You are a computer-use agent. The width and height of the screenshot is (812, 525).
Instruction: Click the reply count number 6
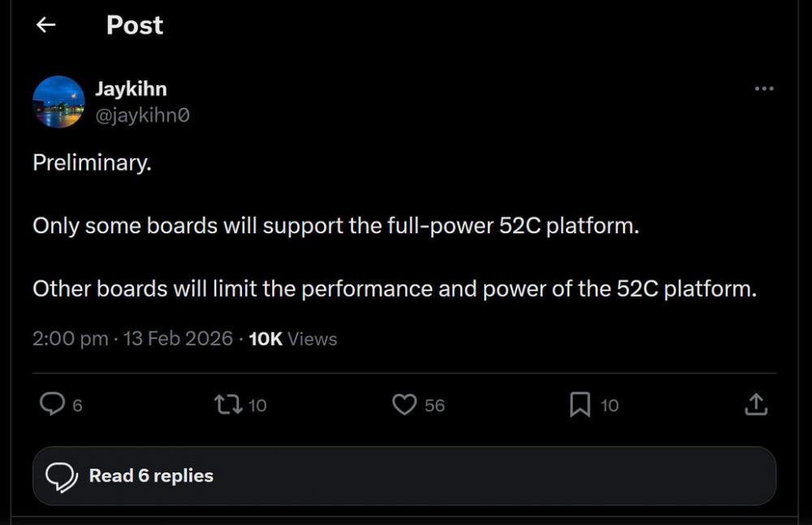[x=78, y=405]
